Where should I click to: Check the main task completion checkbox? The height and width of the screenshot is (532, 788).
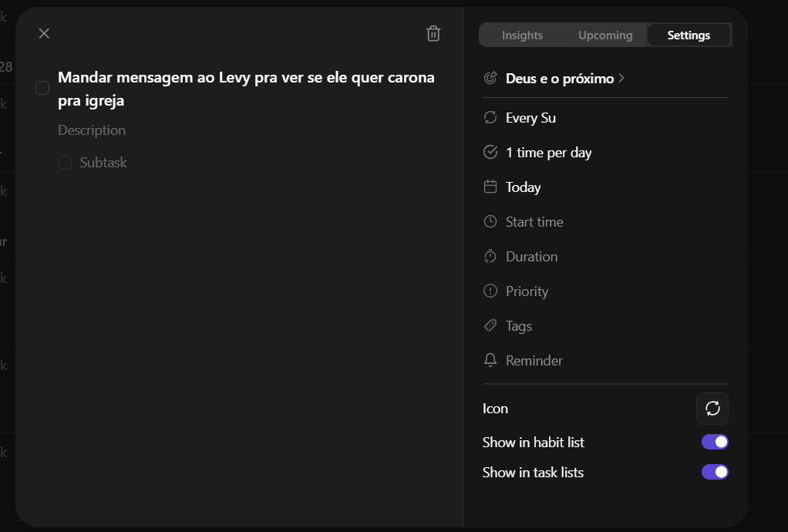point(42,88)
